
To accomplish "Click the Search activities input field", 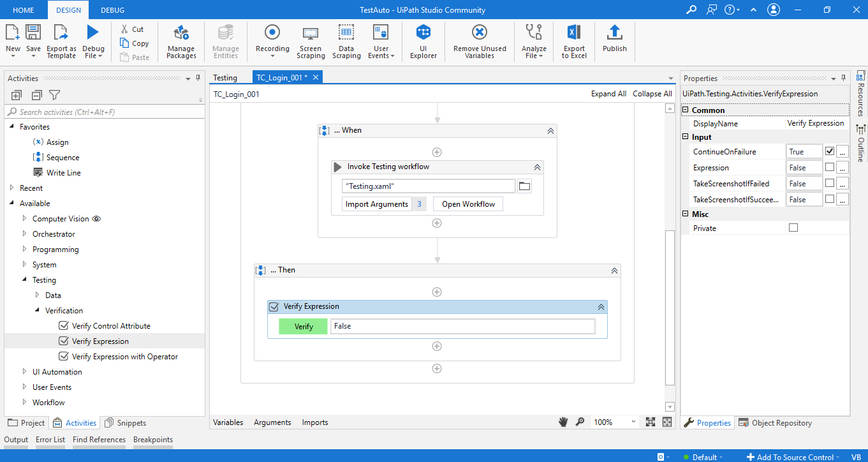I will point(105,112).
